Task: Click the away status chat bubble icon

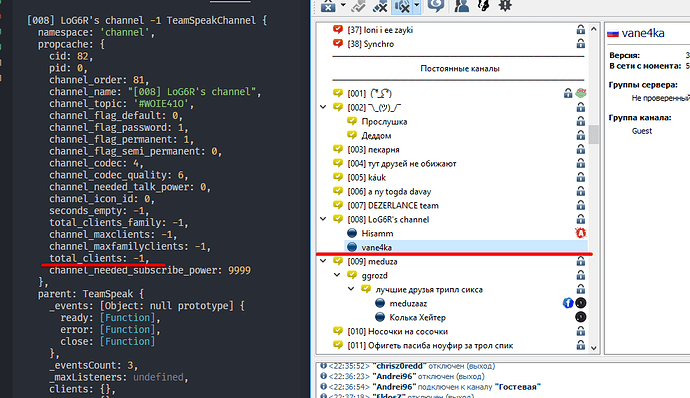Action: pyautogui.click(x=436, y=5)
